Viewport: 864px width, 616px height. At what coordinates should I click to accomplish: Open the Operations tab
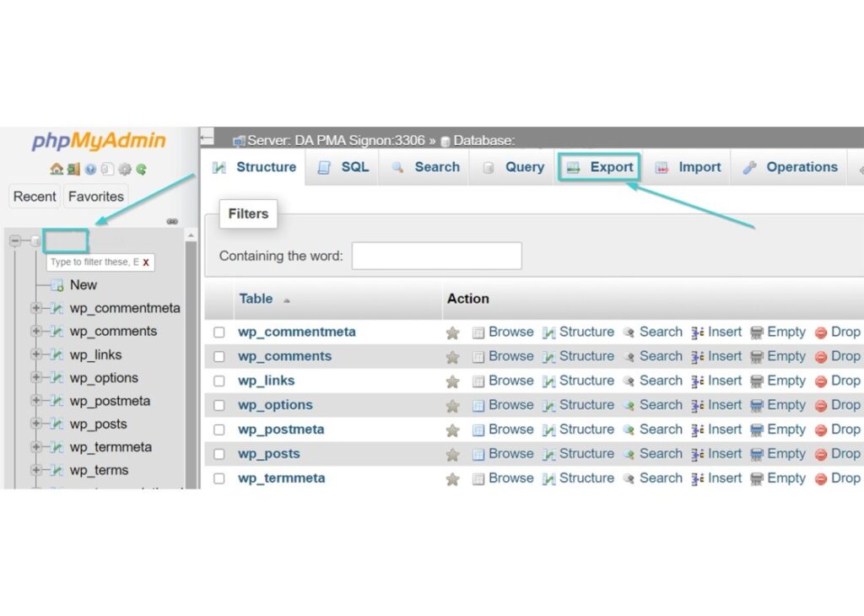tap(790, 167)
